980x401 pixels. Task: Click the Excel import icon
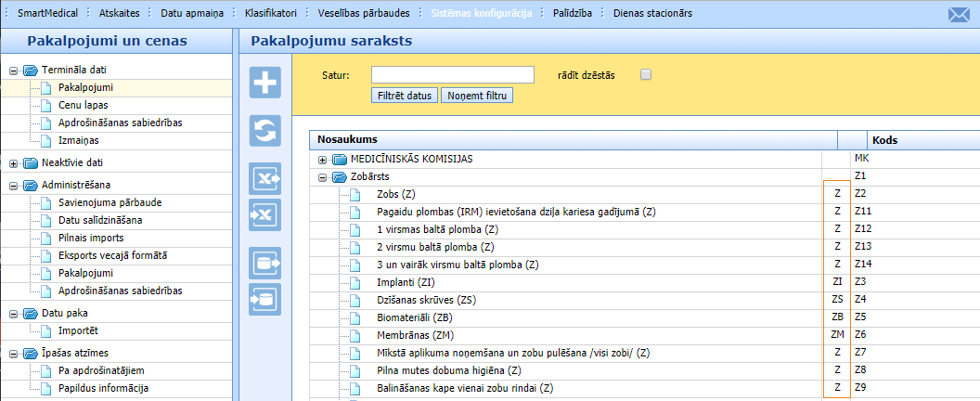click(x=265, y=214)
